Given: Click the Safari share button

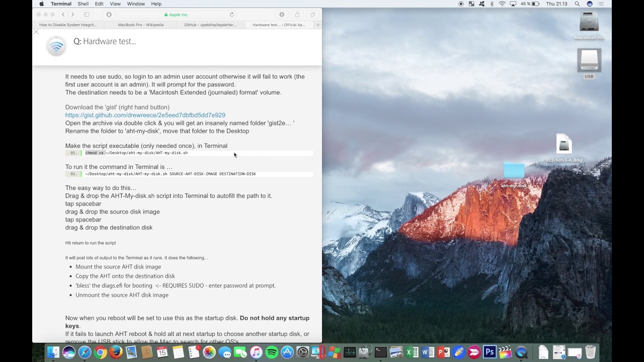Looking at the screenshot, I should coord(297,15).
